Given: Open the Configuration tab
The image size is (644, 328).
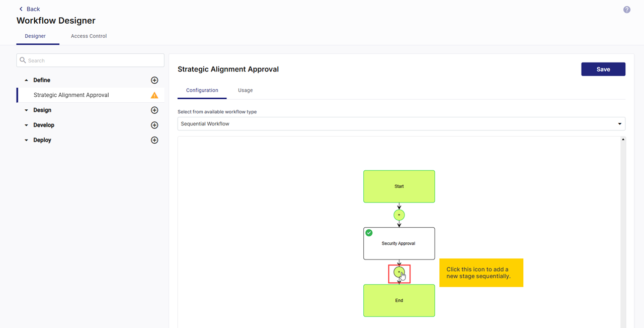Looking at the screenshot, I should tap(202, 90).
